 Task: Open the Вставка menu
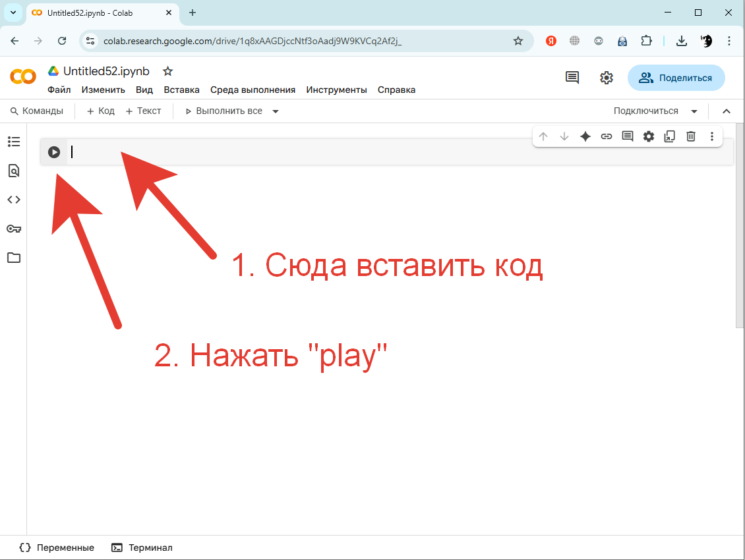coord(181,89)
